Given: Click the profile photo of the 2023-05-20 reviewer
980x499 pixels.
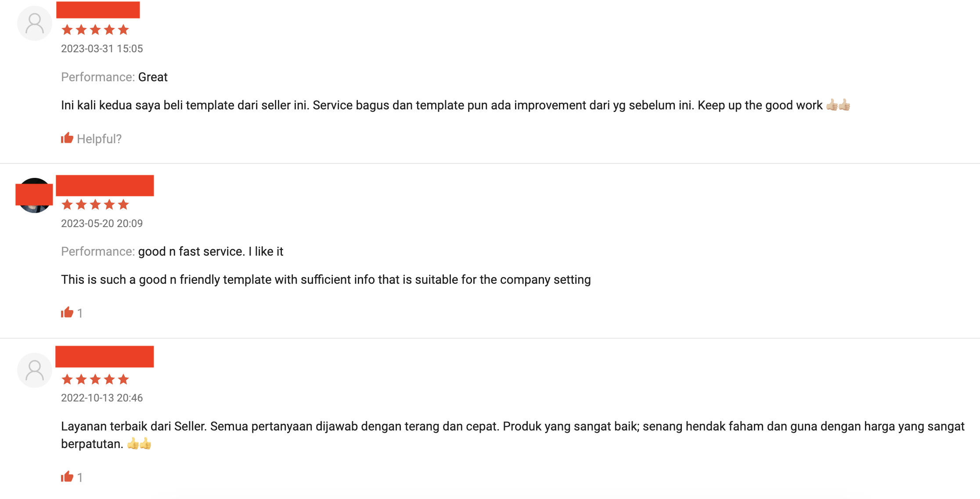Looking at the screenshot, I should pos(35,195).
